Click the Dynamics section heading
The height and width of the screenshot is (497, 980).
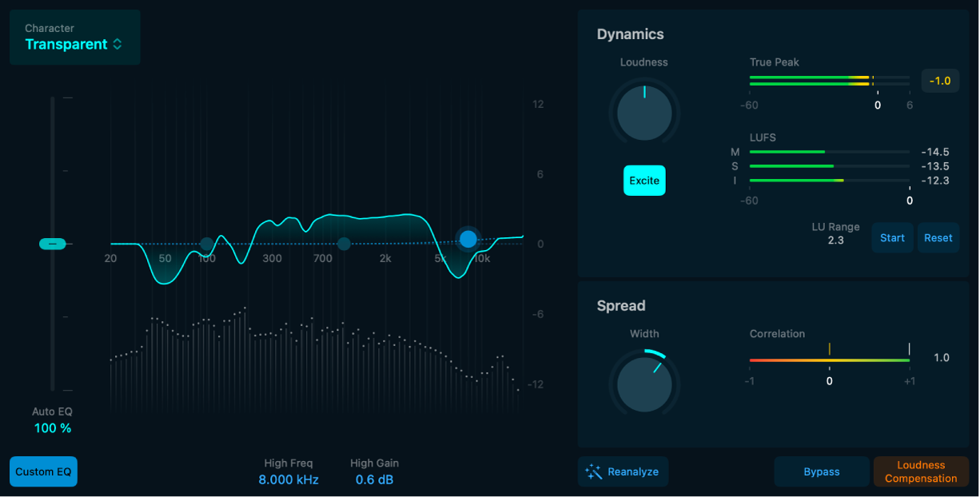tap(631, 34)
